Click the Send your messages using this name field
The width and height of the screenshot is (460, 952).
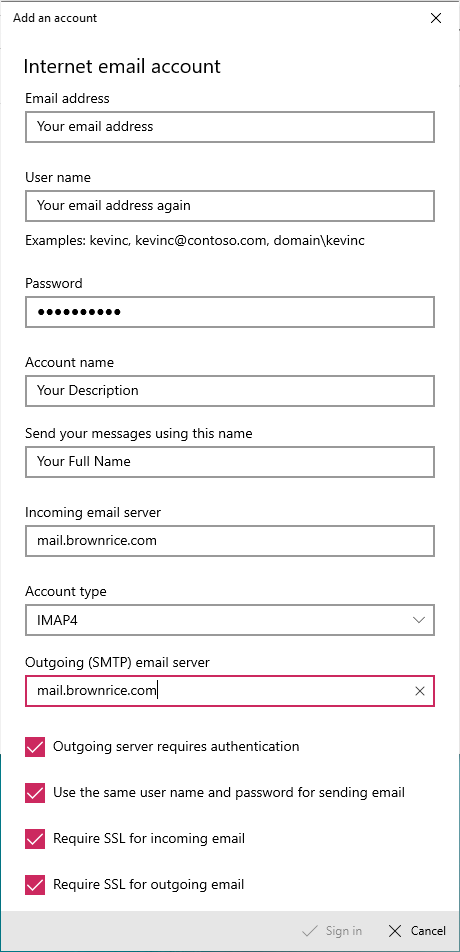click(230, 462)
